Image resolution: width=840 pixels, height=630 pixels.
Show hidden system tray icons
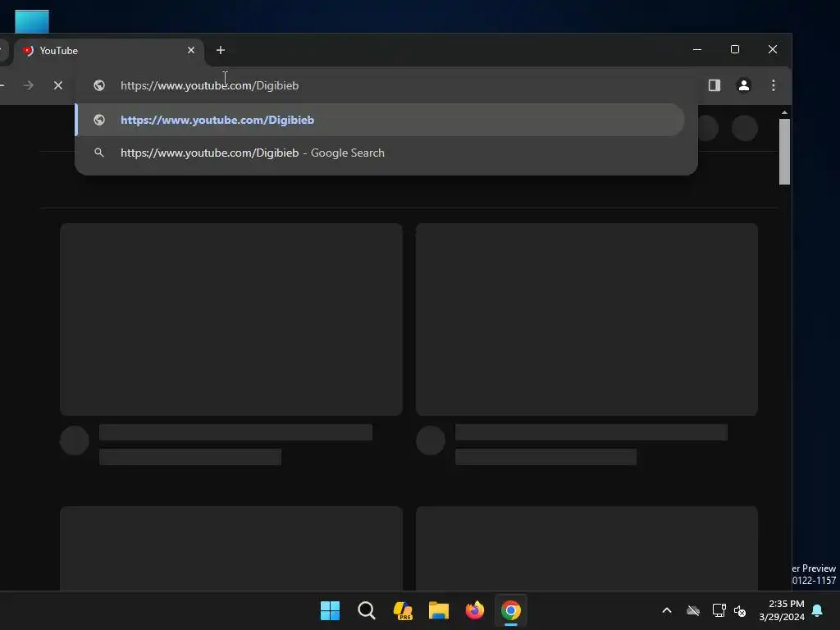coord(666,610)
